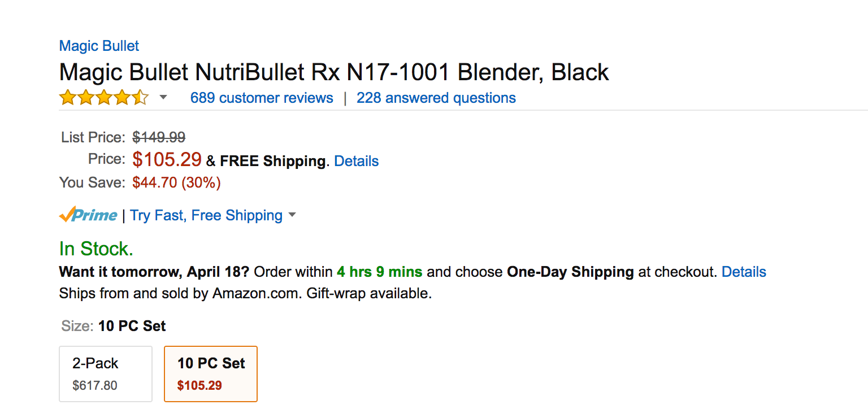Open the Magic Bullet brand link
The height and width of the screenshot is (409, 868).
click(x=99, y=46)
